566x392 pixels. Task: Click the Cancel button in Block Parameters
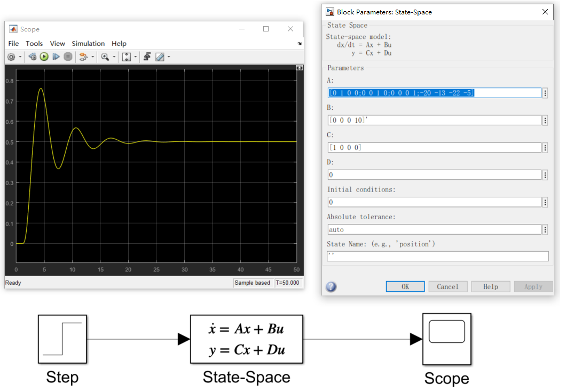(x=447, y=286)
